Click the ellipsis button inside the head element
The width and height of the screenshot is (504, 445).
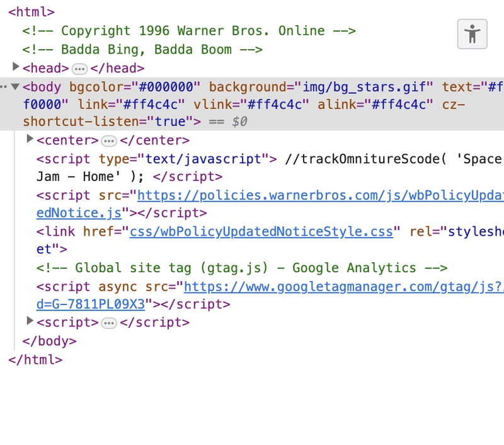coord(78,68)
